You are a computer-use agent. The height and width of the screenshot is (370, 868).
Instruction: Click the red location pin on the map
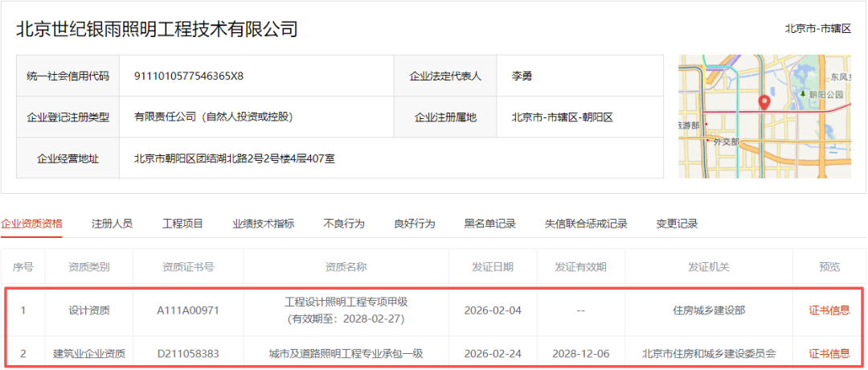(x=764, y=102)
